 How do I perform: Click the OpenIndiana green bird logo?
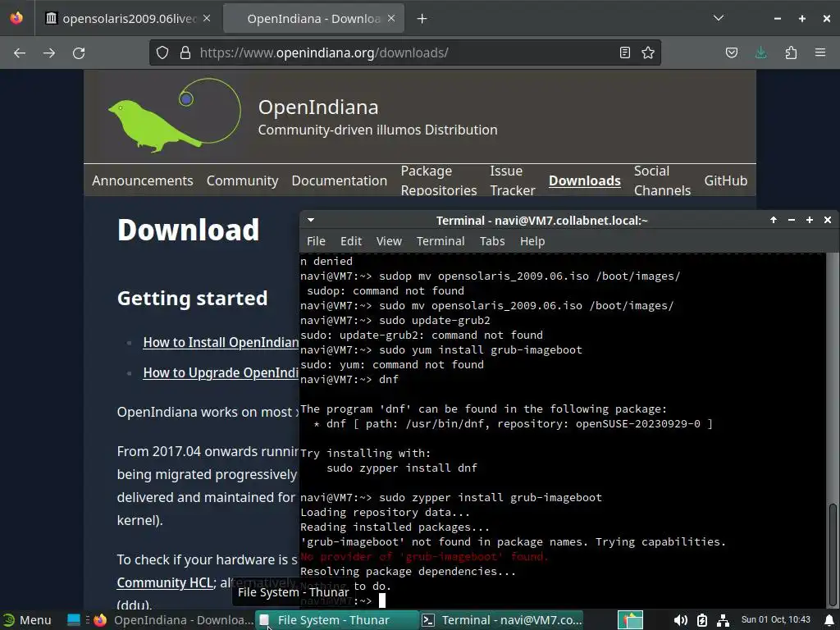pos(174,115)
